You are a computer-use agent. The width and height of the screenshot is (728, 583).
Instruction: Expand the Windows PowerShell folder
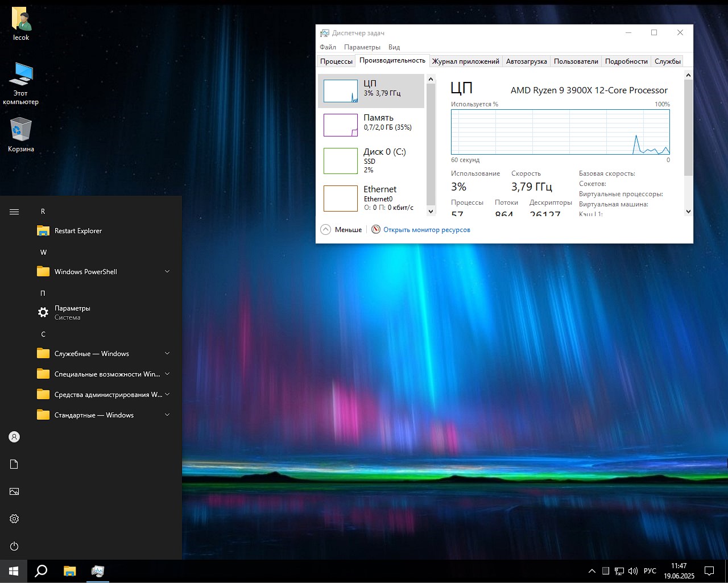coord(167,272)
